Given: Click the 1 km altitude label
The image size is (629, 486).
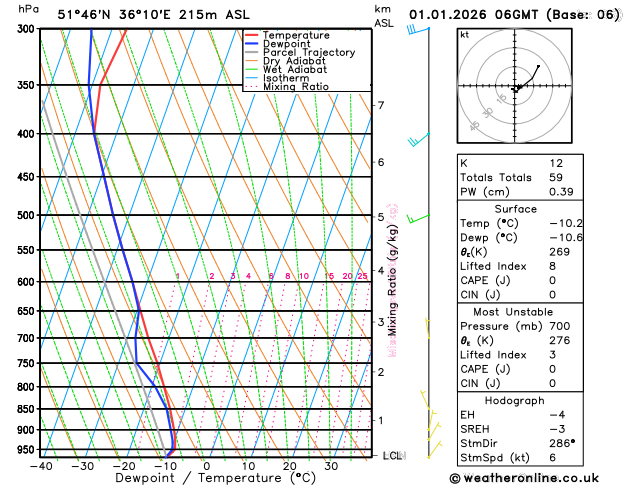Looking at the screenshot, I should pyautogui.click(x=381, y=420).
